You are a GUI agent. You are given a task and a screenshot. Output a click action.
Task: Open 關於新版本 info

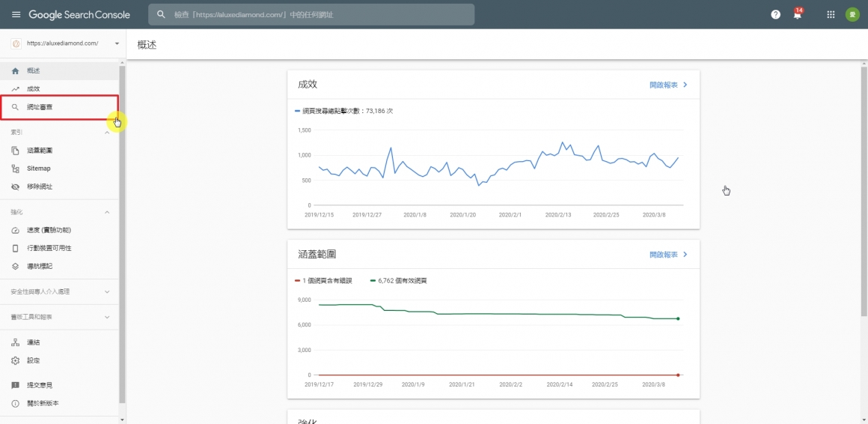(59, 404)
